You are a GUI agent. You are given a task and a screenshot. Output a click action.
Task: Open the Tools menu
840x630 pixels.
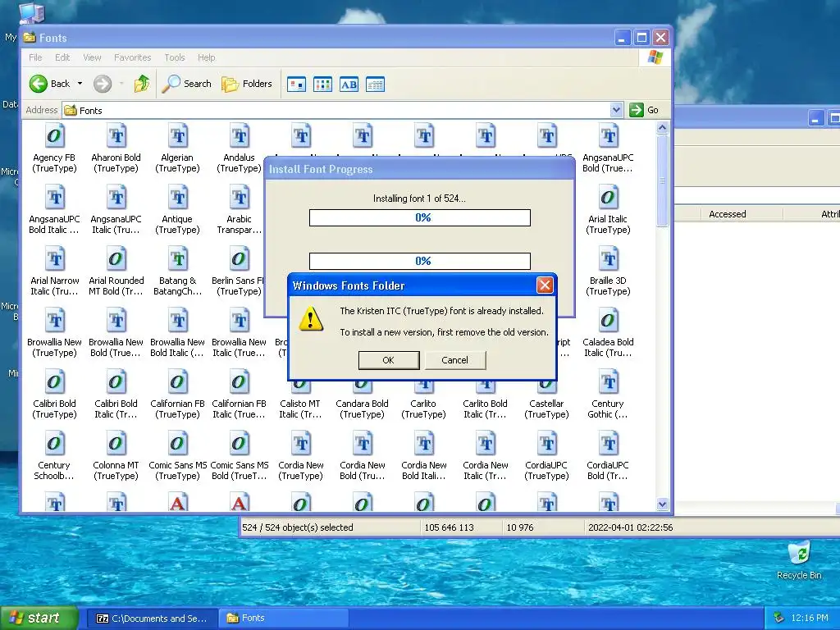174,57
